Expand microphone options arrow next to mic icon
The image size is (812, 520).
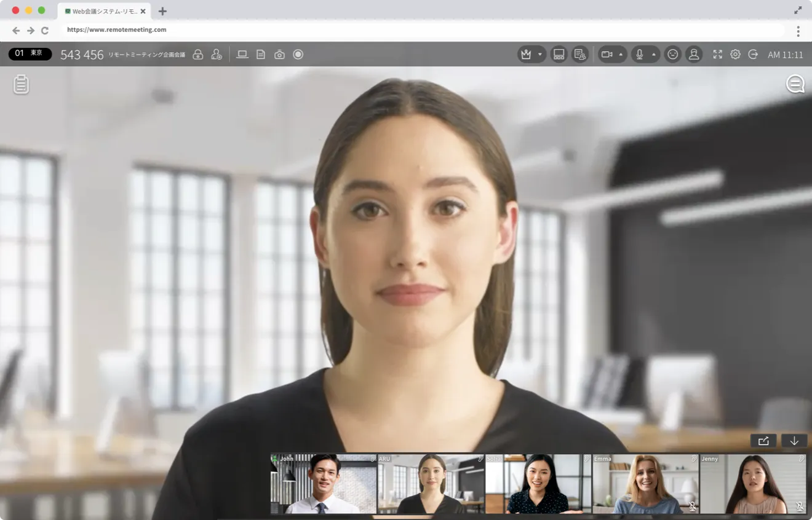pos(653,55)
